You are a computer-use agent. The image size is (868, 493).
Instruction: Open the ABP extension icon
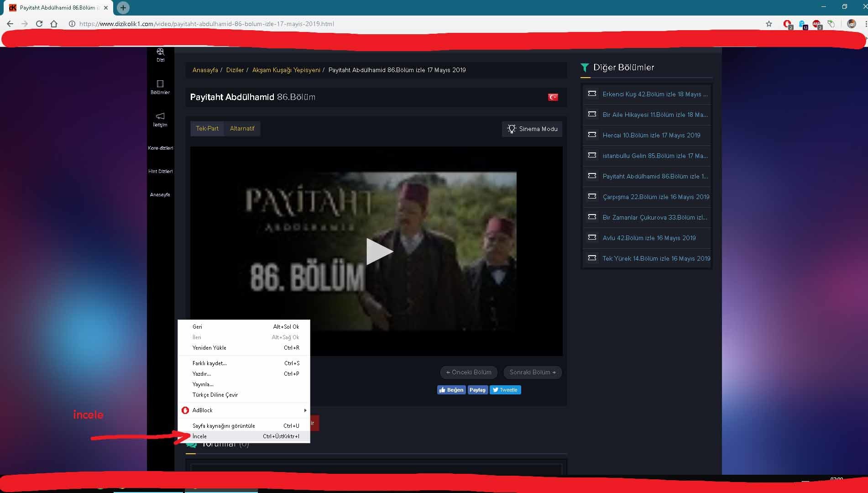click(816, 24)
